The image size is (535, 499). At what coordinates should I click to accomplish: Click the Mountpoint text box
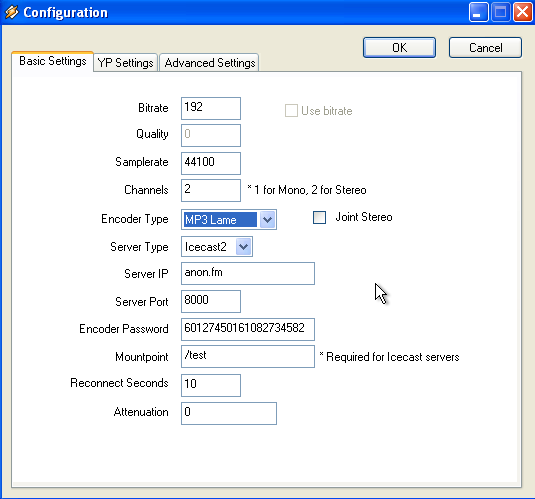tap(248, 356)
